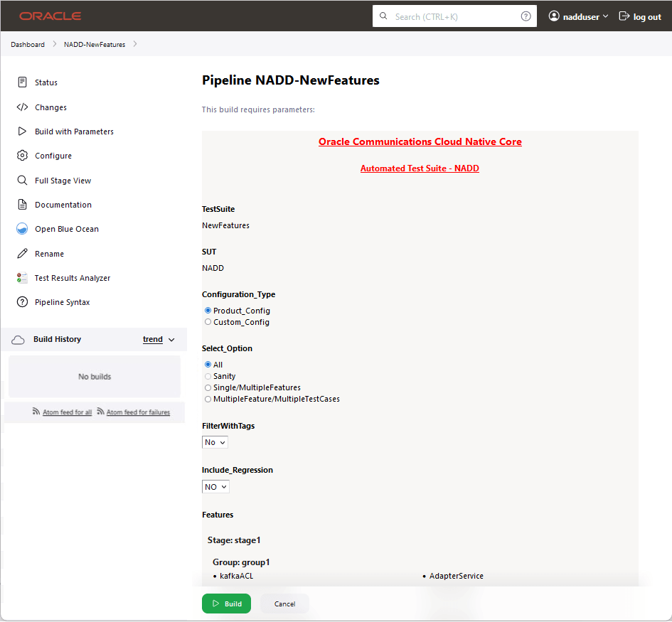Select Single/MultipleFeatures radio button
672x622 pixels.
[208, 387]
